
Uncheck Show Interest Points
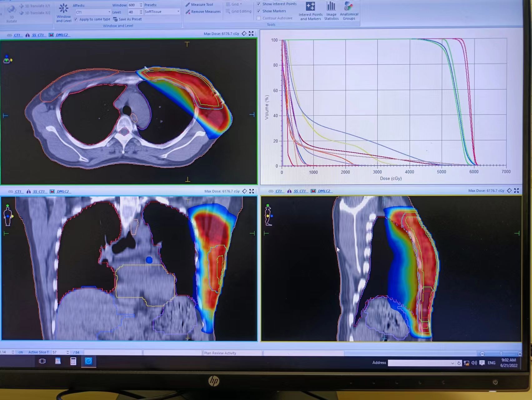(259, 4)
